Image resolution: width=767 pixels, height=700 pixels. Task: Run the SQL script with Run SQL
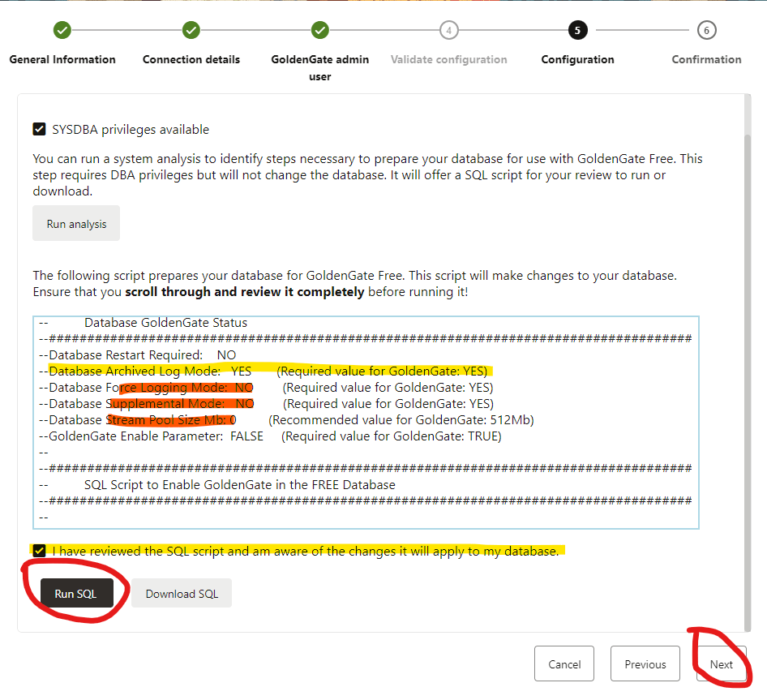(x=75, y=594)
